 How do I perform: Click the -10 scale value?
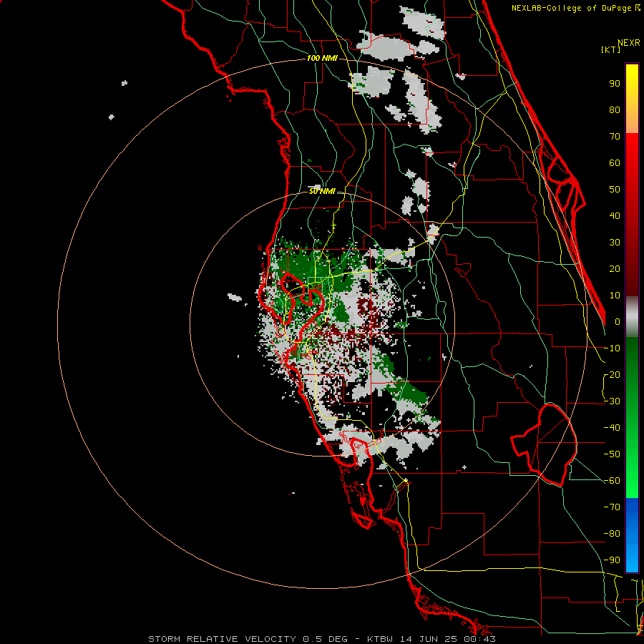612,348
